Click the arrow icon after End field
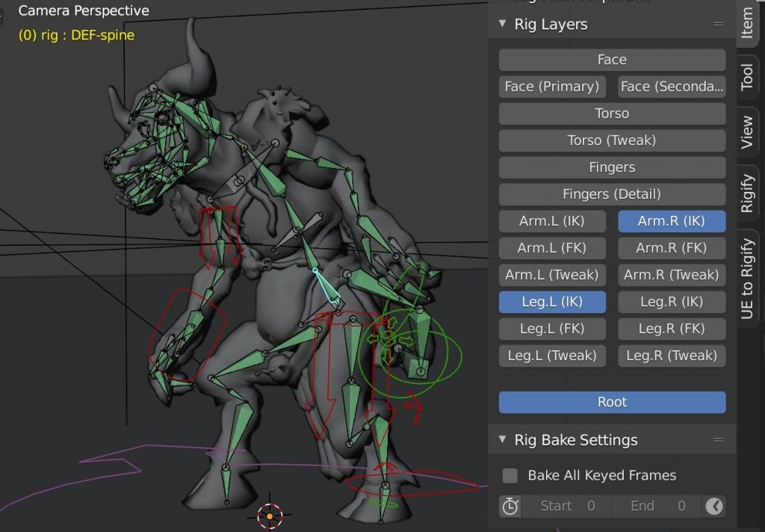This screenshot has height=532, width=765. coord(714,506)
